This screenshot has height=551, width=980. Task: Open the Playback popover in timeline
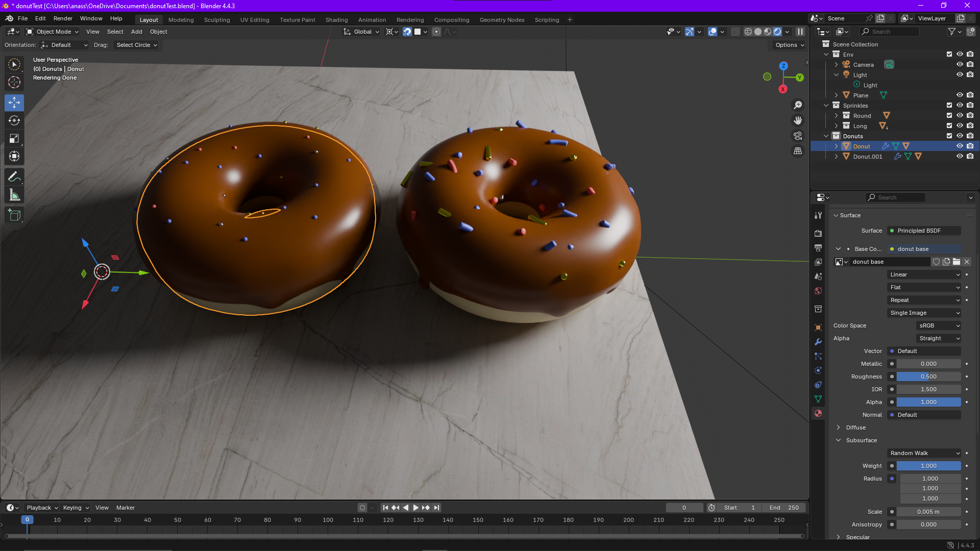point(42,508)
